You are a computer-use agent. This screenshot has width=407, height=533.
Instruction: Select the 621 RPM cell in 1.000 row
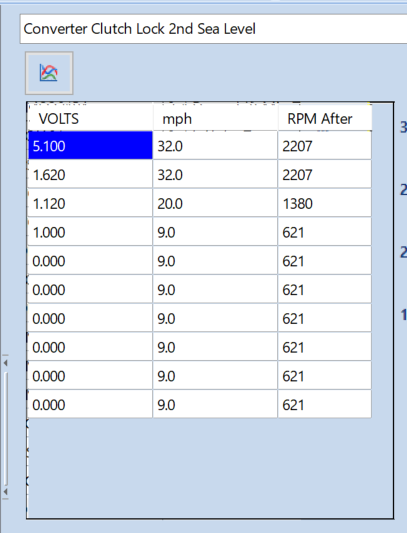325,231
